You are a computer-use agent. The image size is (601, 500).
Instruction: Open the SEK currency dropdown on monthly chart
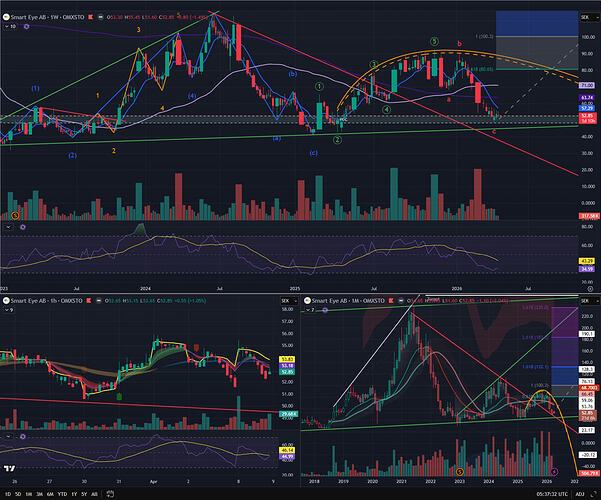[585, 300]
